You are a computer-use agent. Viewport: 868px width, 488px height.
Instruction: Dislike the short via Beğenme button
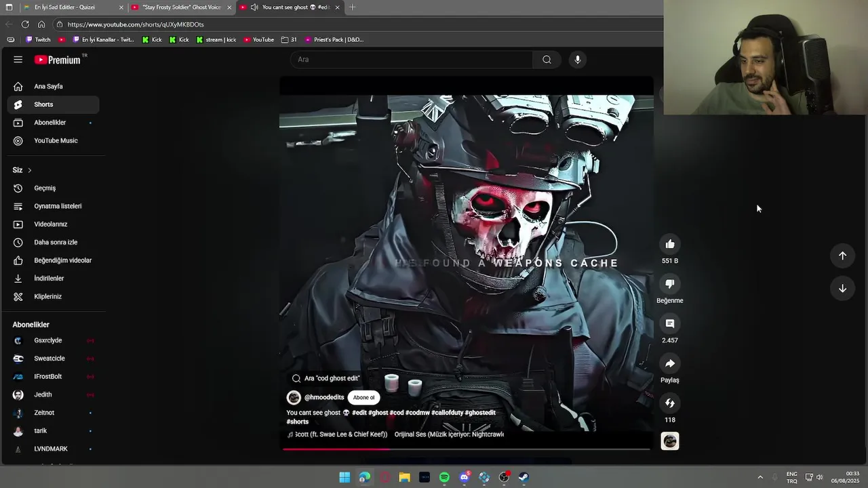pyautogui.click(x=670, y=284)
